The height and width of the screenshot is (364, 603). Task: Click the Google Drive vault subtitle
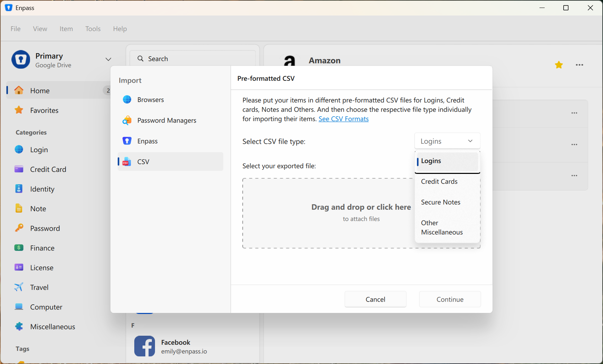53,65
